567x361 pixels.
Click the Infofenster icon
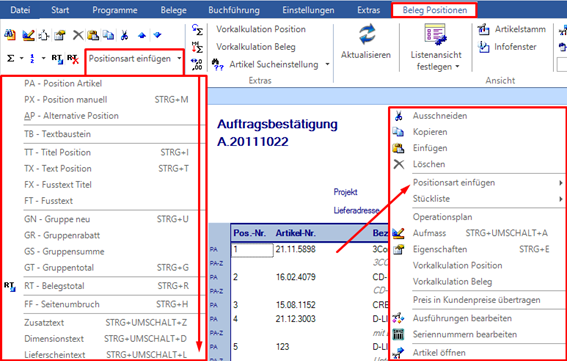483,47
